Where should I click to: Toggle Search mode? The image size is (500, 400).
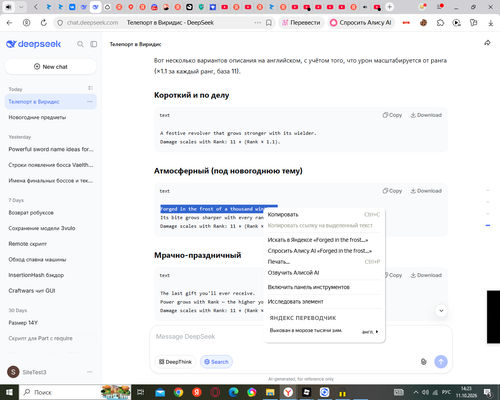coord(216,362)
